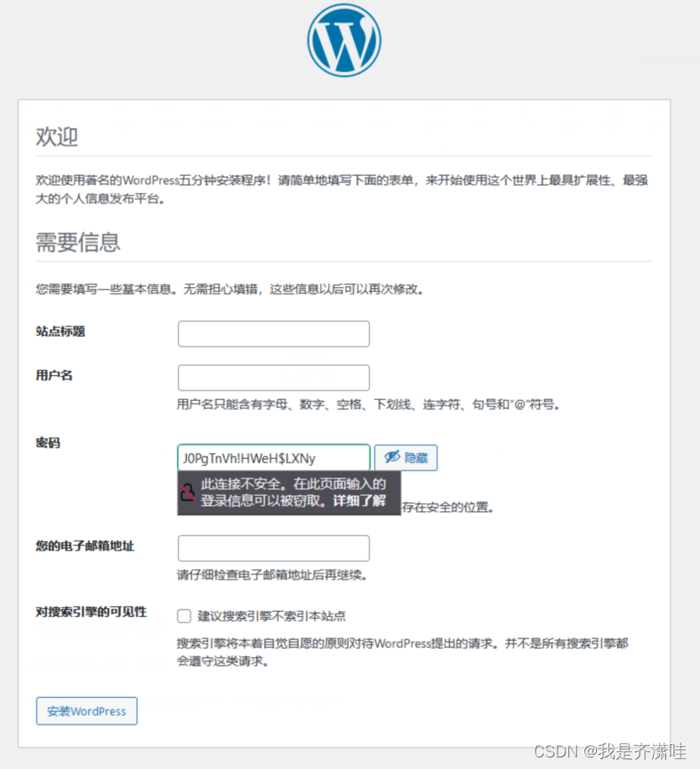Click the username rules hint text

368,405
